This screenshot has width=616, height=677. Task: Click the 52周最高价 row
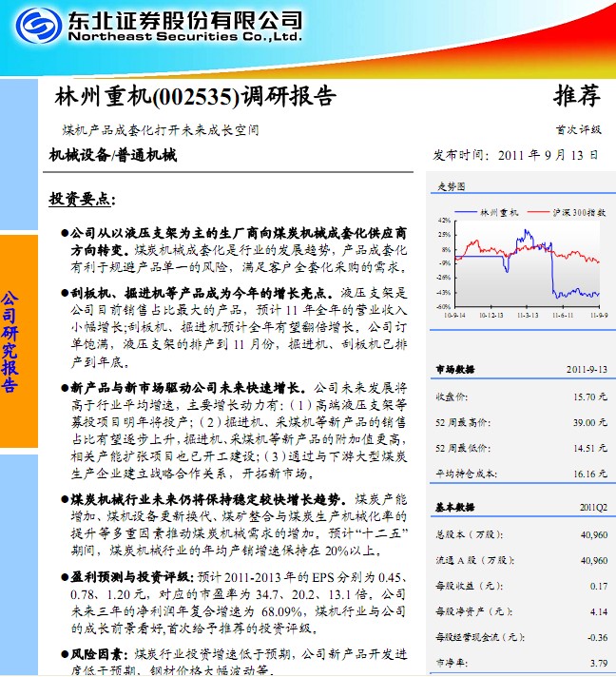pyautogui.click(x=520, y=421)
